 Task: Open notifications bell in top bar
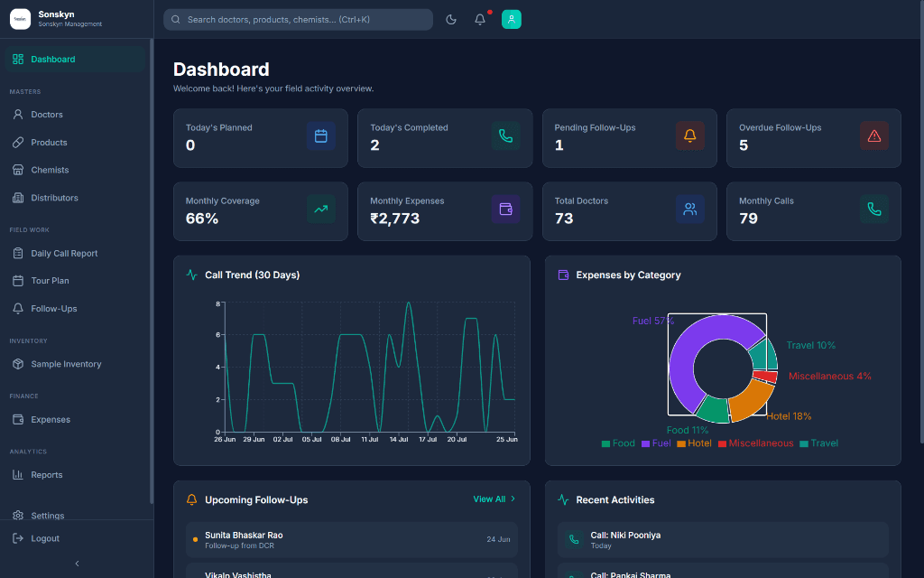pyautogui.click(x=480, y=20)
